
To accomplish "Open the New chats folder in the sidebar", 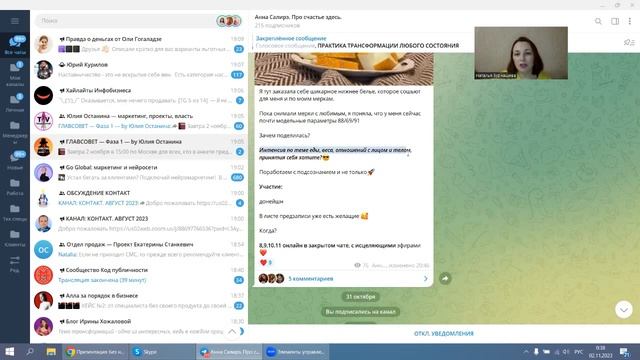I will tap(15, 160).
